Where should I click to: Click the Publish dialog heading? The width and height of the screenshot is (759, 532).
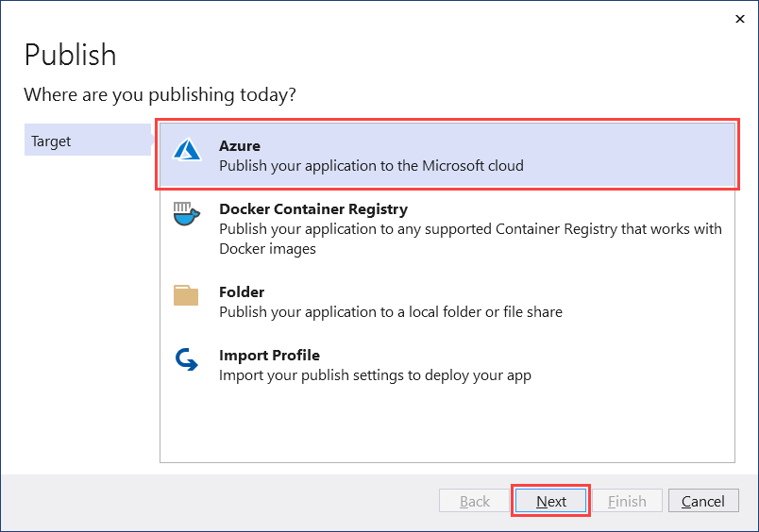coord(70,55)
